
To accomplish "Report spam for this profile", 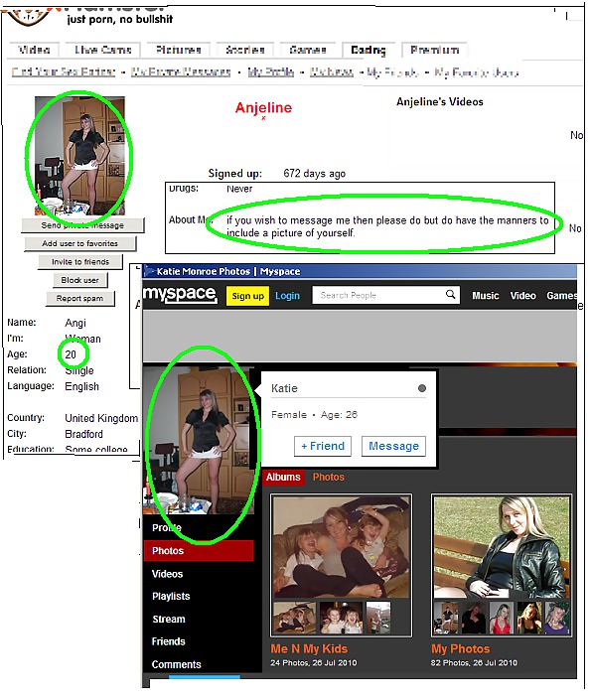I will pos(79,299).
